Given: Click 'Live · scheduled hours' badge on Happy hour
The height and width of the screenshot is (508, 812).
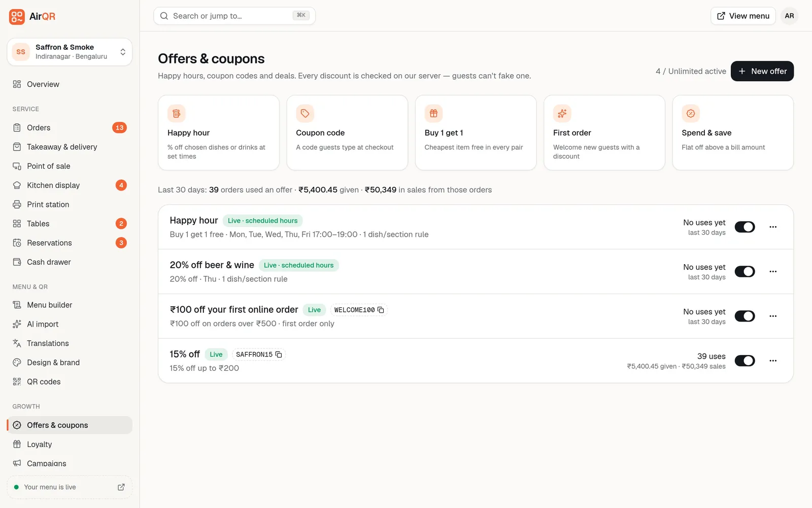Looking at the screenshot, I should pos(262,221).
